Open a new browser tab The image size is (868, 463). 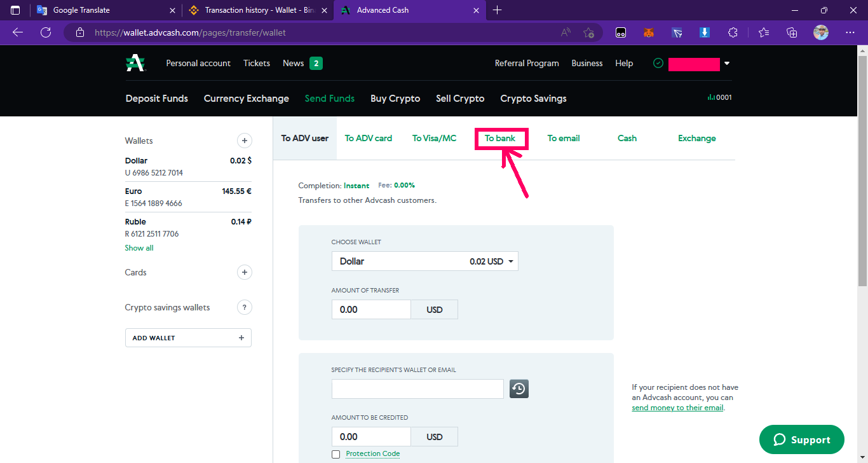click(498, 10)
